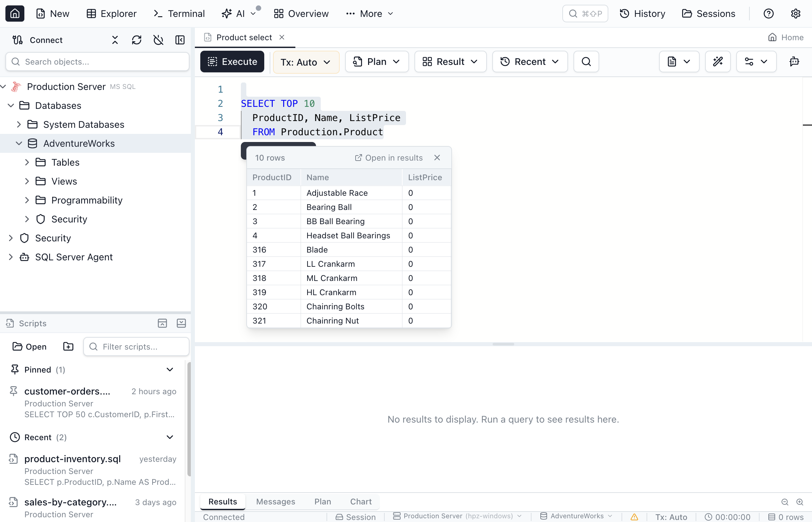
Task: Open the Tx: Auto dropdown
Action: pyautogui.click(x=306, y=62)
